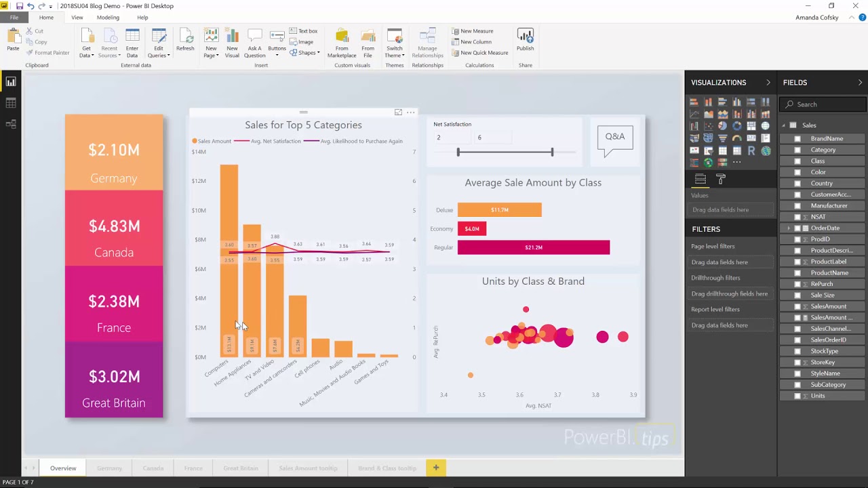Select the ArcGIS Maps visual
Image resolution: width=868 pixels, height=488 pixels.
coord(766,150)
